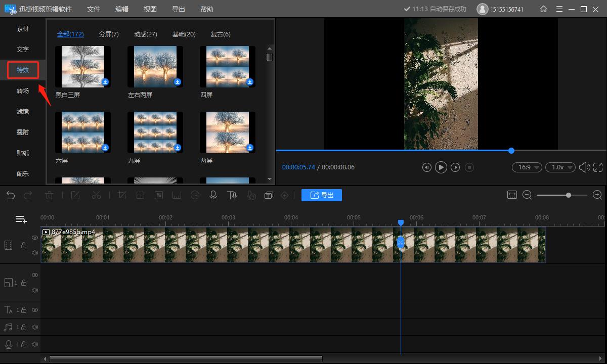607x364 pixels.
Task: Switch to the 分屏(7) effects tab
Action: click(109, 34)
